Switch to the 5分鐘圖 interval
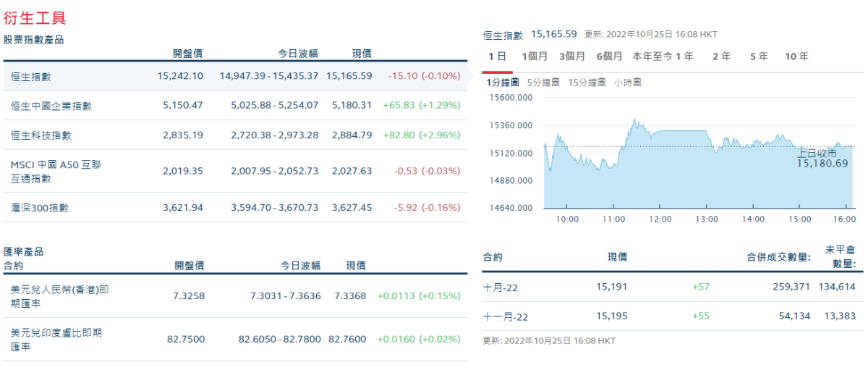Viewport: 868px width, 365px height. point(543,83)
